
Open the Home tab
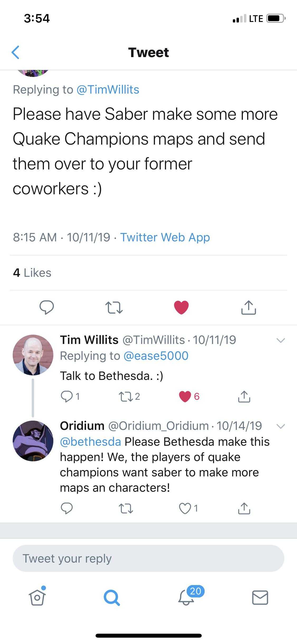(37, 597)
